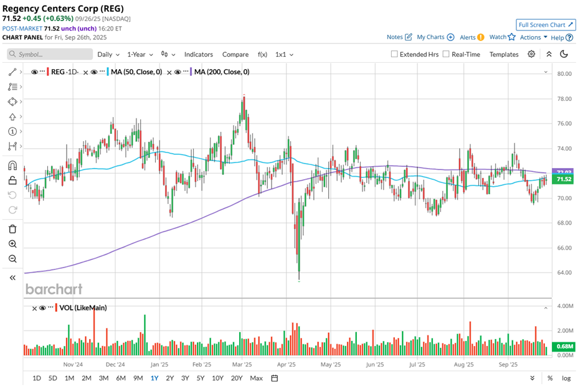Viewport: 583px width, 392px height.
Task: Collapse the toolbar with double-up arrows
Action: click(549, 54)
